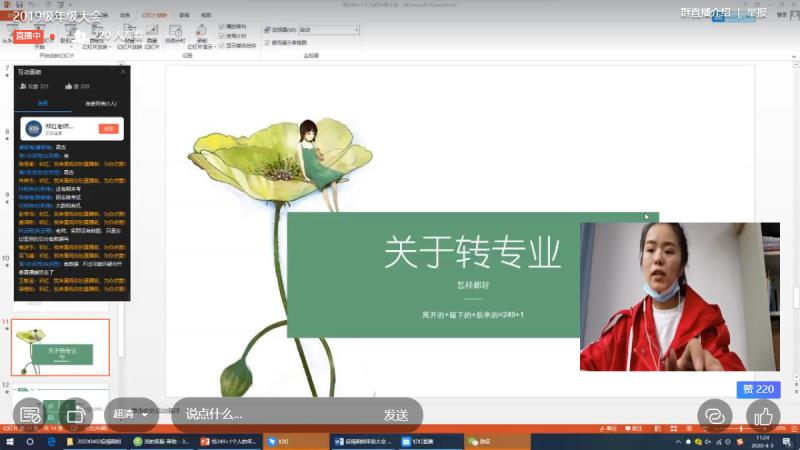This screenshot has width=800, height=450.
Task: Open the green browser taskbar item
Action: (162, 442)
